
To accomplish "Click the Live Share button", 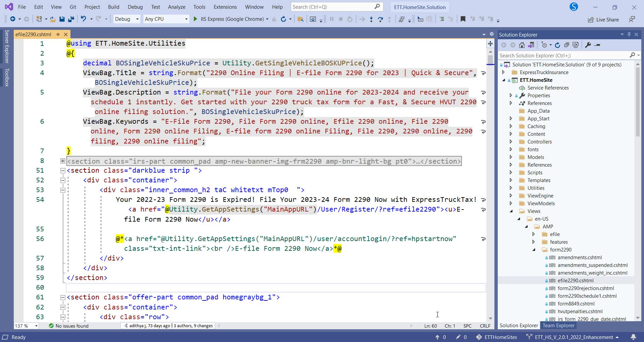I will [x=603, y=19].
